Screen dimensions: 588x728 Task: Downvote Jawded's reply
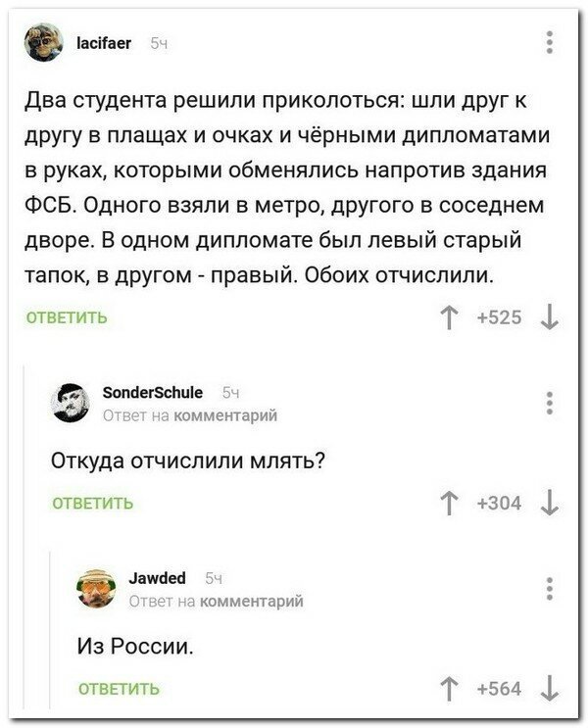551,689
